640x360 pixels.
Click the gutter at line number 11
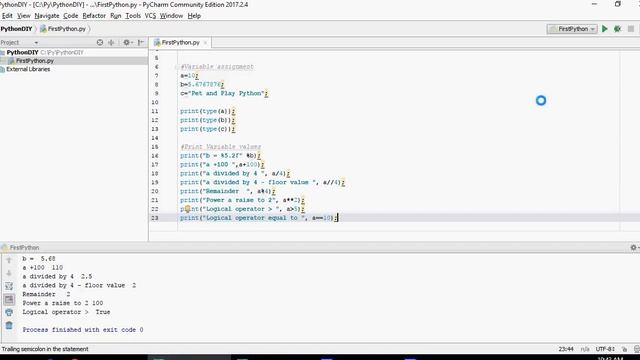pos(155,111)
